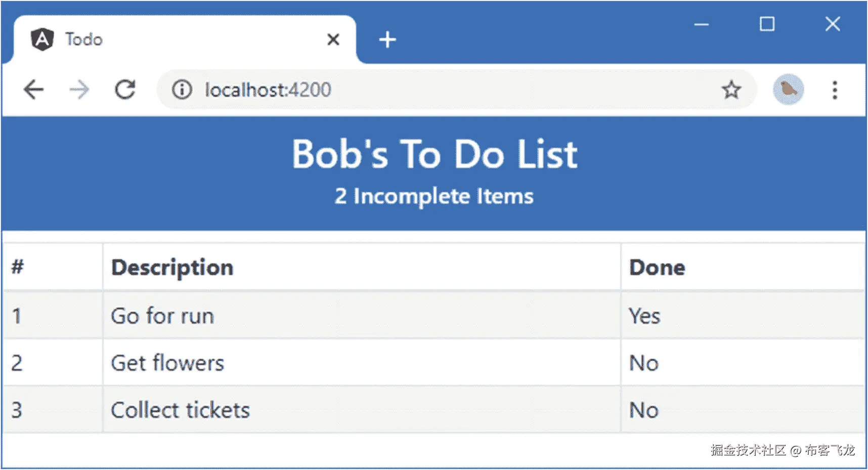Viewport: 868px width, 470px height.
Task: View site information icon
Action: [x=182, y=90]
